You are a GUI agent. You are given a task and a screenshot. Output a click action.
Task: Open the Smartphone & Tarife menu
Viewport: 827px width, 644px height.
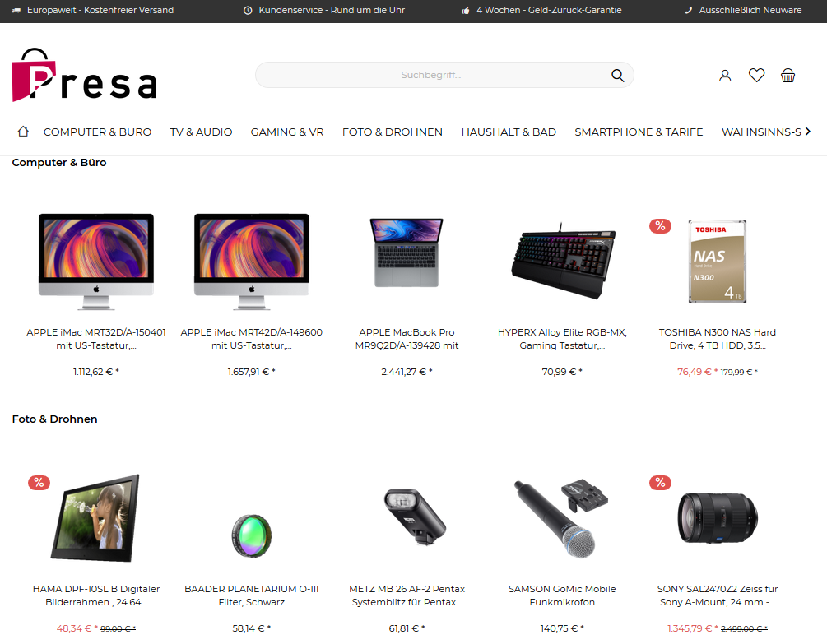click(x=639, y=132)
